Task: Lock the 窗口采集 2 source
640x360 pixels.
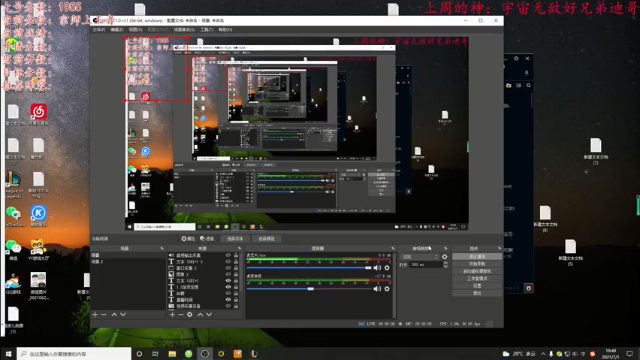Action: click(236, 268)
